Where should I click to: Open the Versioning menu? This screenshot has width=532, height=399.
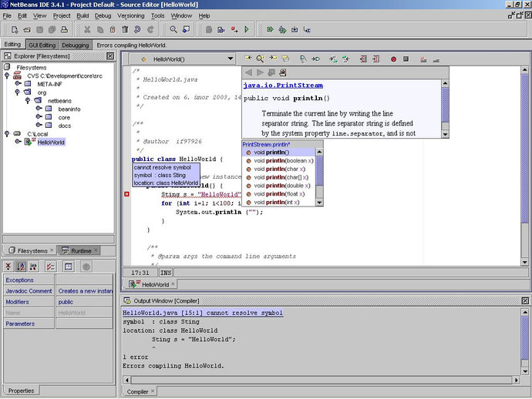coord(130,15)
